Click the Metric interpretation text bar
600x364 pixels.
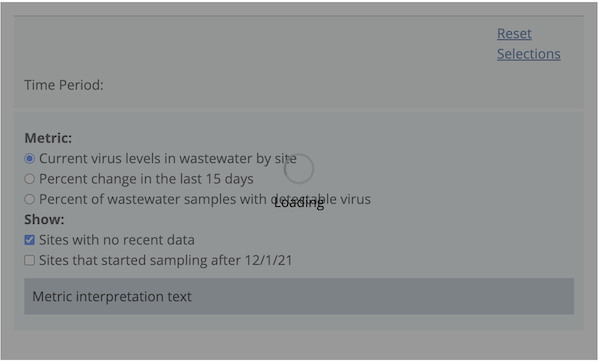tap(299, 296)
